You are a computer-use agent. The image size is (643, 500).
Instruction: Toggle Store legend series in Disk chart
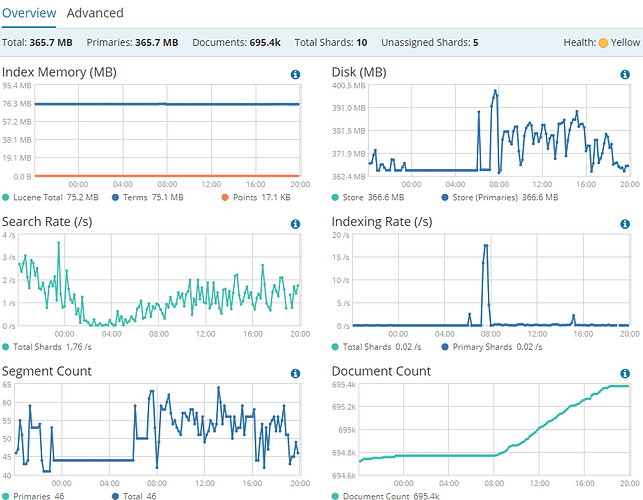[x=368, y=197]
